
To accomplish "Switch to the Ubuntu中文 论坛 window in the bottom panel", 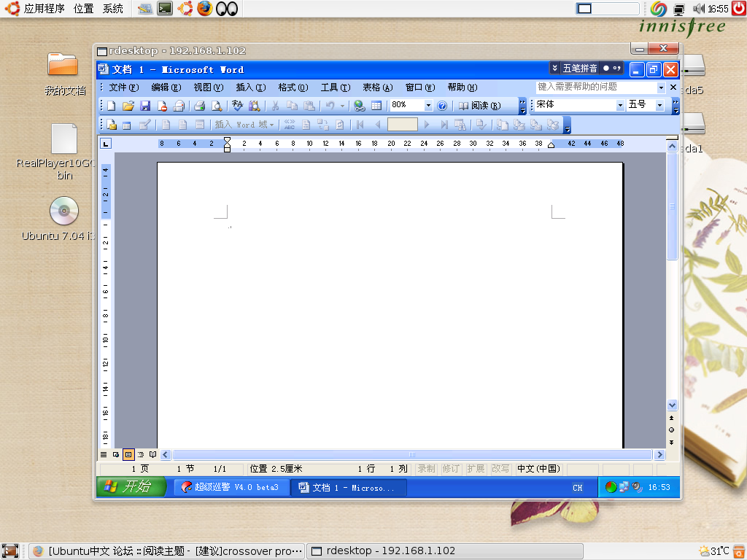I will click(167, 551).
